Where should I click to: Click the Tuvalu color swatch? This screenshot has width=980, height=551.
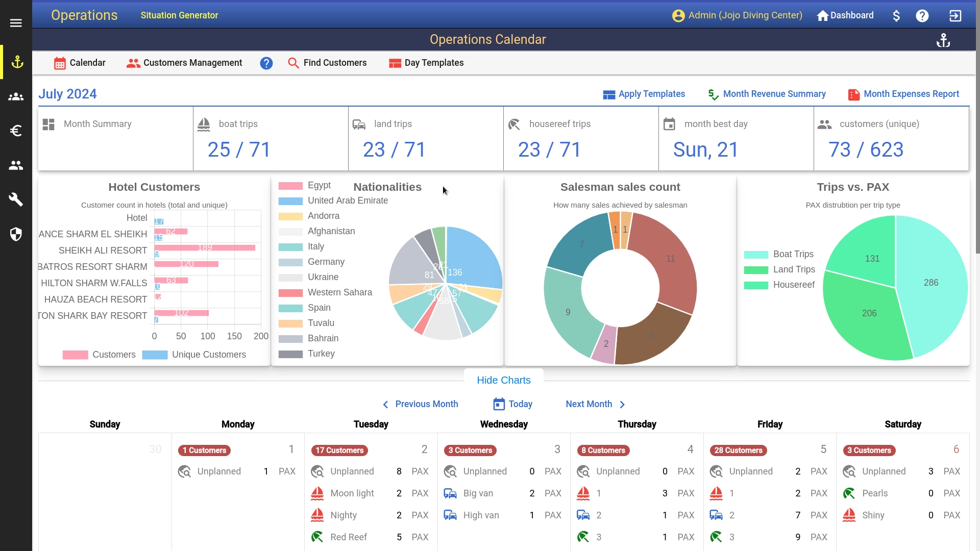(x=290, y=324)
